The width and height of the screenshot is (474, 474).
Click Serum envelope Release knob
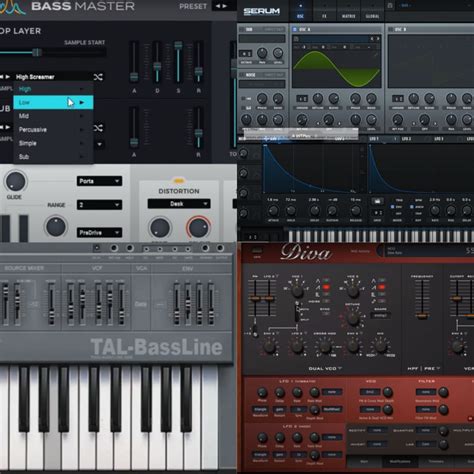[x=355, y=210]
